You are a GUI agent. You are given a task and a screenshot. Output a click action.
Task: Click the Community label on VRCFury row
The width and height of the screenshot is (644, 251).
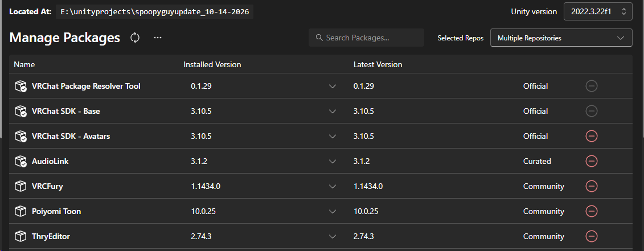[544, 187]
